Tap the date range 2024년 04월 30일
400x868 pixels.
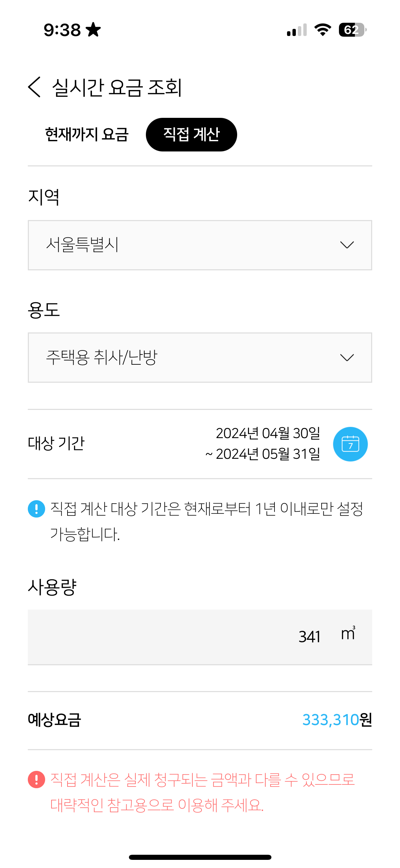coord(268,433)
